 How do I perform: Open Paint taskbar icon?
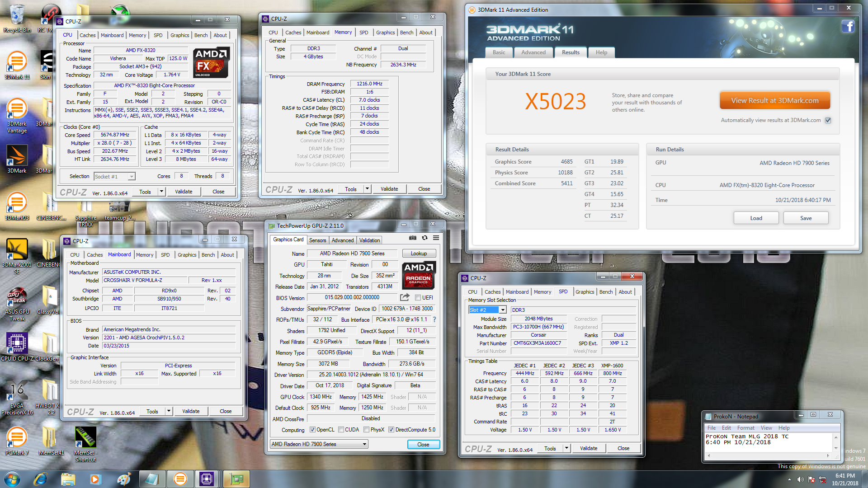123,479
